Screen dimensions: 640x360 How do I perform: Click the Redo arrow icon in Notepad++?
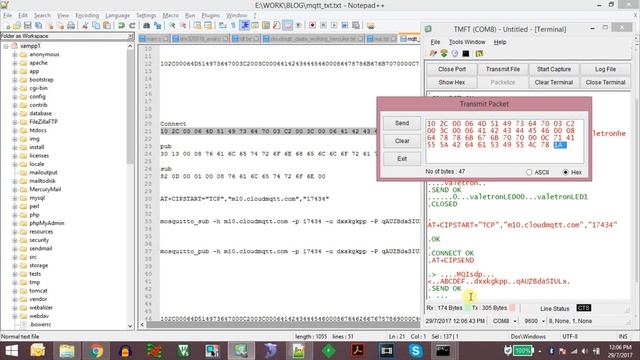pos(132,25)
